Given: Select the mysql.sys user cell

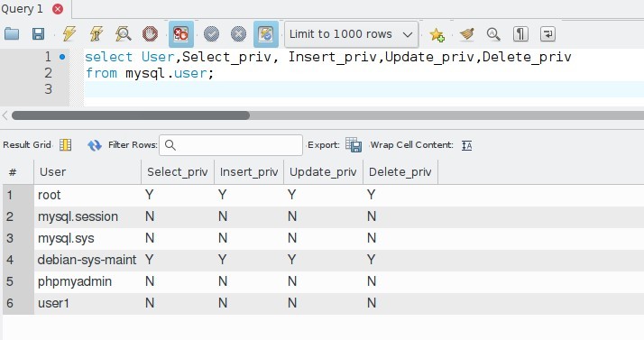Looking at the screenshot, I should pos(87,239).
